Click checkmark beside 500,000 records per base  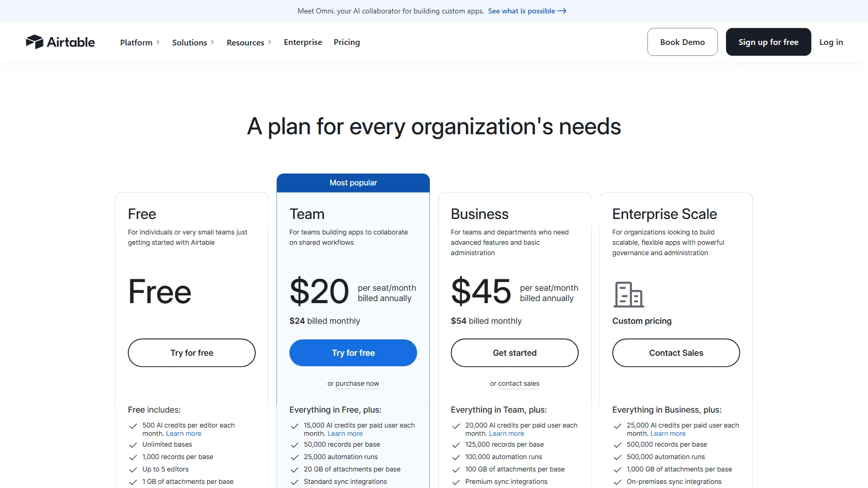coord(617,445)
